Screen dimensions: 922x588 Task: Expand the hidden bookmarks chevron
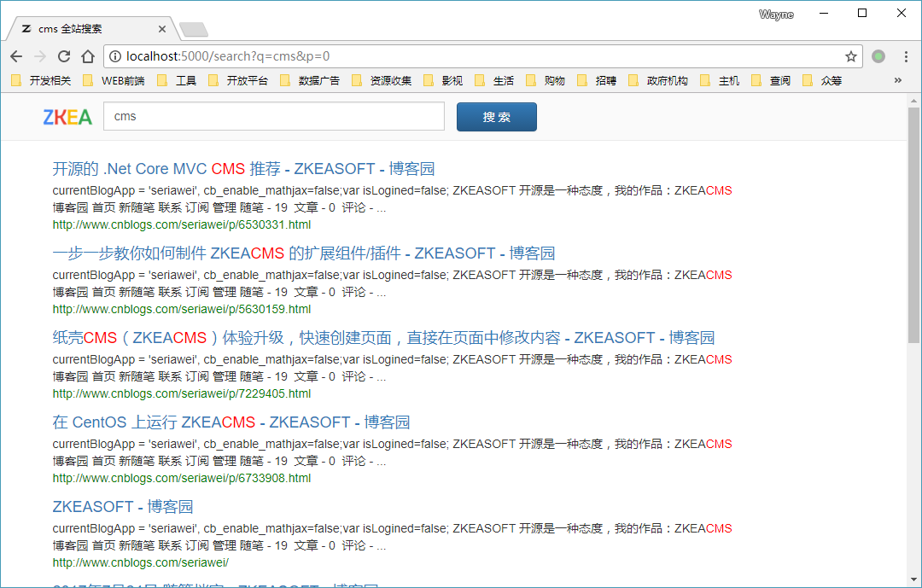(898, 80)
